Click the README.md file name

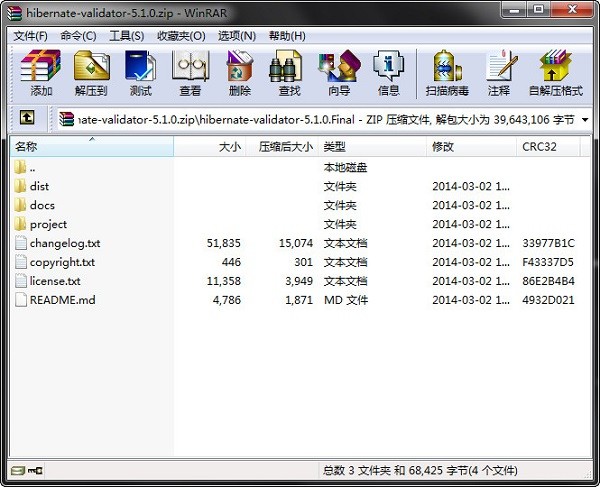coord(63,300)
